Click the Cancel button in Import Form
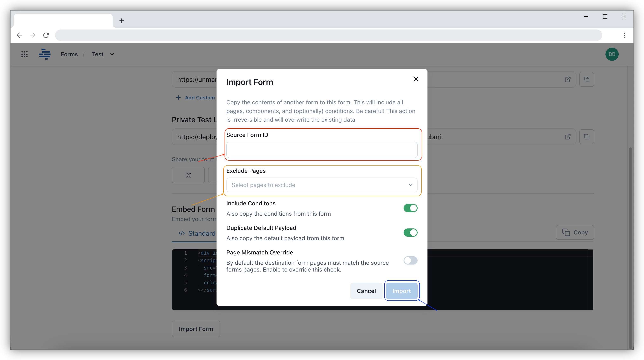644x360 pixels. tap(366, 291)
